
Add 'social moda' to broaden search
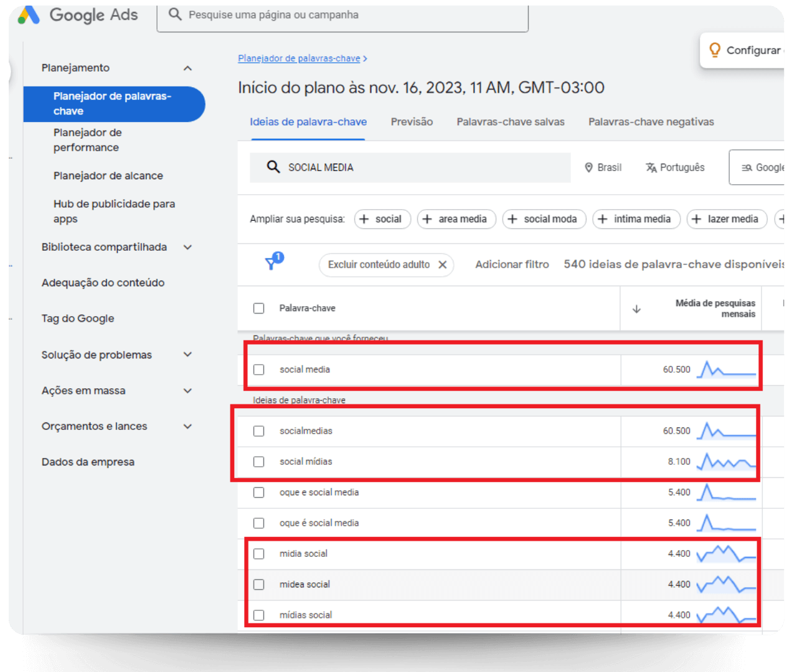(x=544, y=219)
